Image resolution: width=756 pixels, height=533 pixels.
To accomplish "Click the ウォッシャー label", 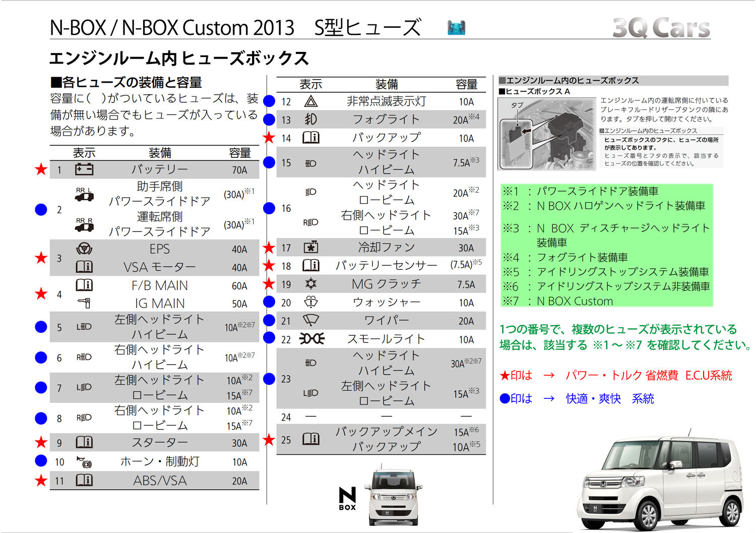I will [387, 302].
